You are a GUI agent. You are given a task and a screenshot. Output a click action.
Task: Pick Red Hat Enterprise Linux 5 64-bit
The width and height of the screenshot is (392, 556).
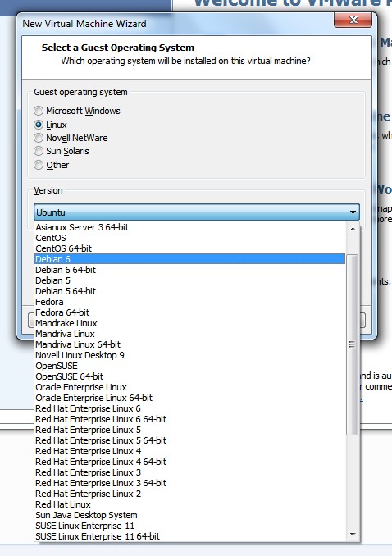pos(189,440)
